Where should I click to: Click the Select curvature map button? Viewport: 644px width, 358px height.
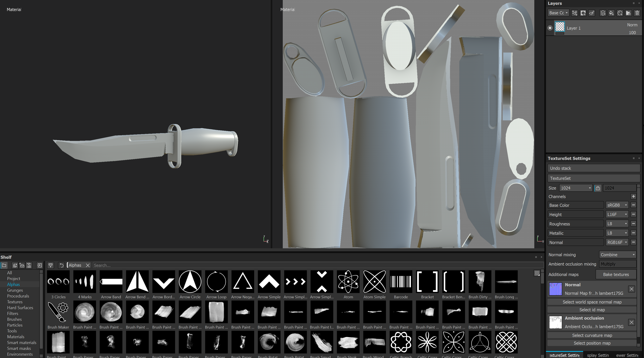pos(592,335)
